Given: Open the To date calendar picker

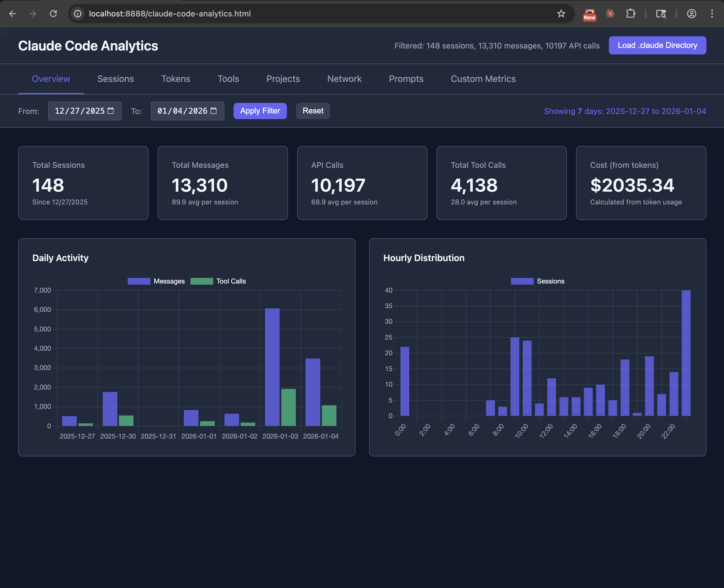Looking at the screenshot, I should (x=214, y=111).
